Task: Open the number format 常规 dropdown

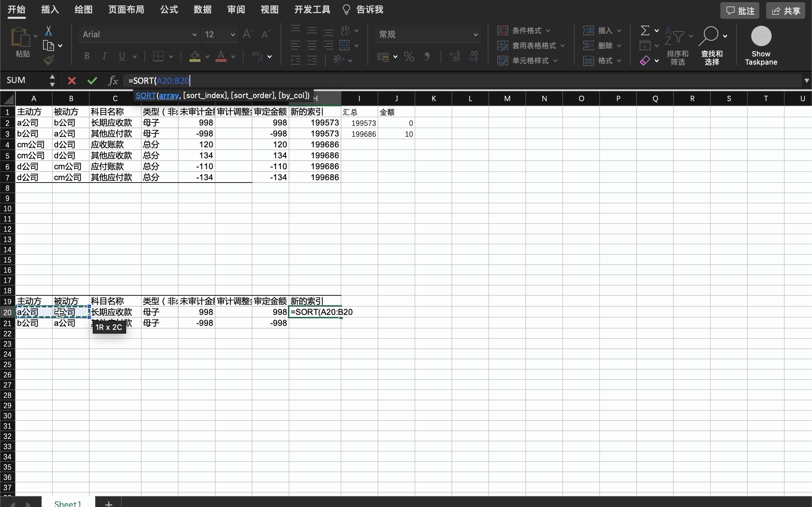Action: tap(475, 35)
